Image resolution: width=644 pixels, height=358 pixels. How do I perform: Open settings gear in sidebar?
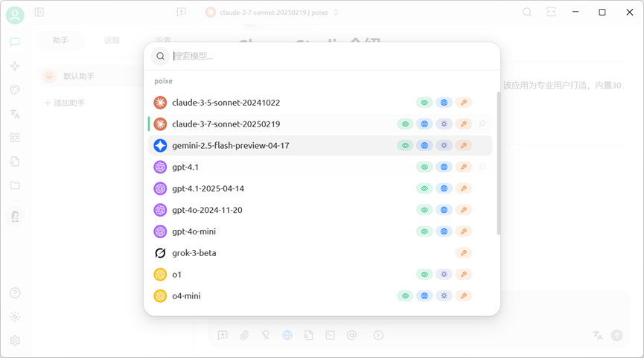(15, 340)
